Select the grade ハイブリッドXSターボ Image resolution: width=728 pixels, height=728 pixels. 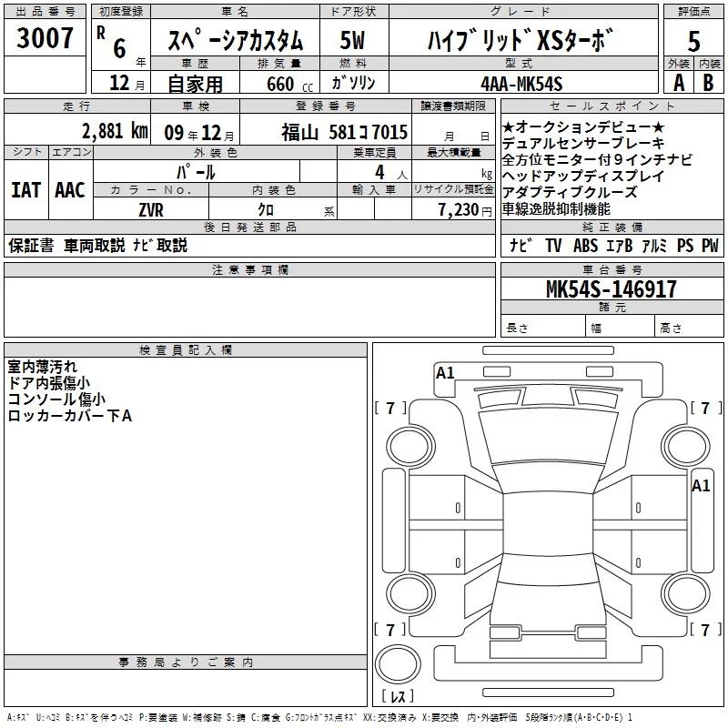click(521, 40)
